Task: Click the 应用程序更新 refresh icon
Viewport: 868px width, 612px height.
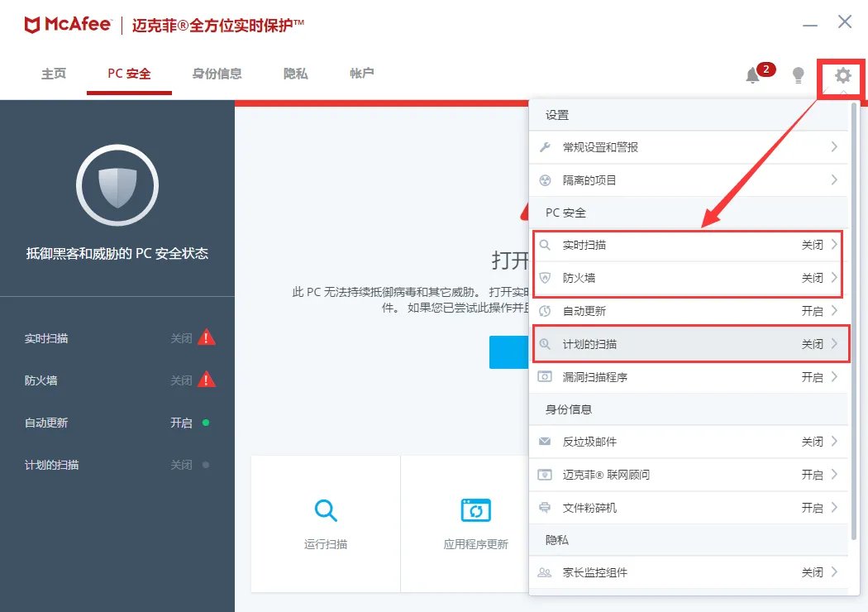Action: tap(475, 511)
